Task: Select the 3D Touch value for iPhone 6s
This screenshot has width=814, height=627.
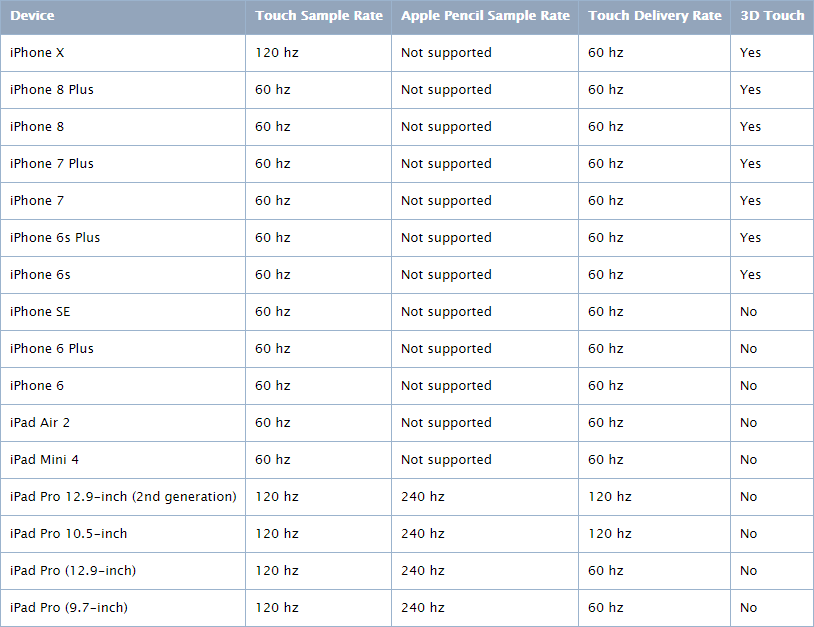Action: [750, 275]
